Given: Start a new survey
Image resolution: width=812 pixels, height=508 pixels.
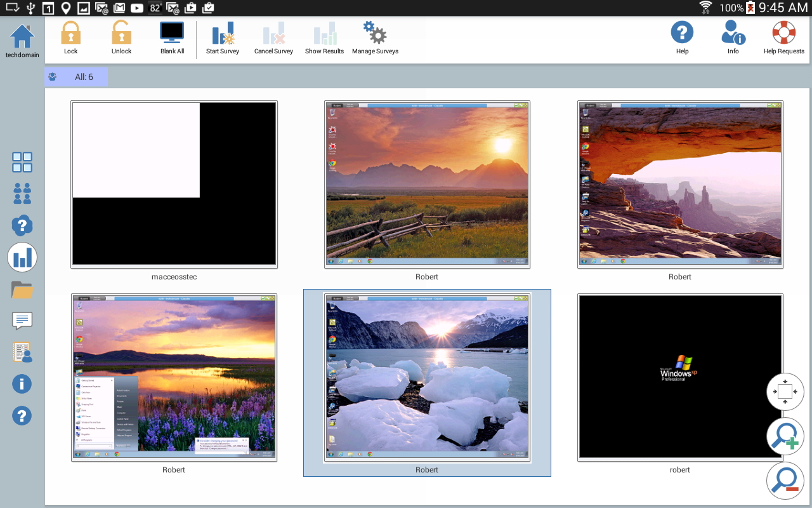Looking at the screenshot, I should coord(223,33).
